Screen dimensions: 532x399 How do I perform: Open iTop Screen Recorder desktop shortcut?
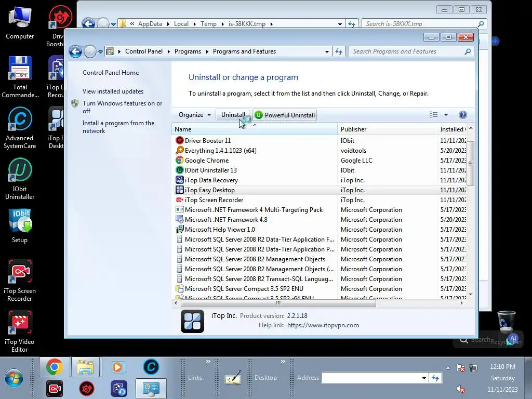point(20,281)
